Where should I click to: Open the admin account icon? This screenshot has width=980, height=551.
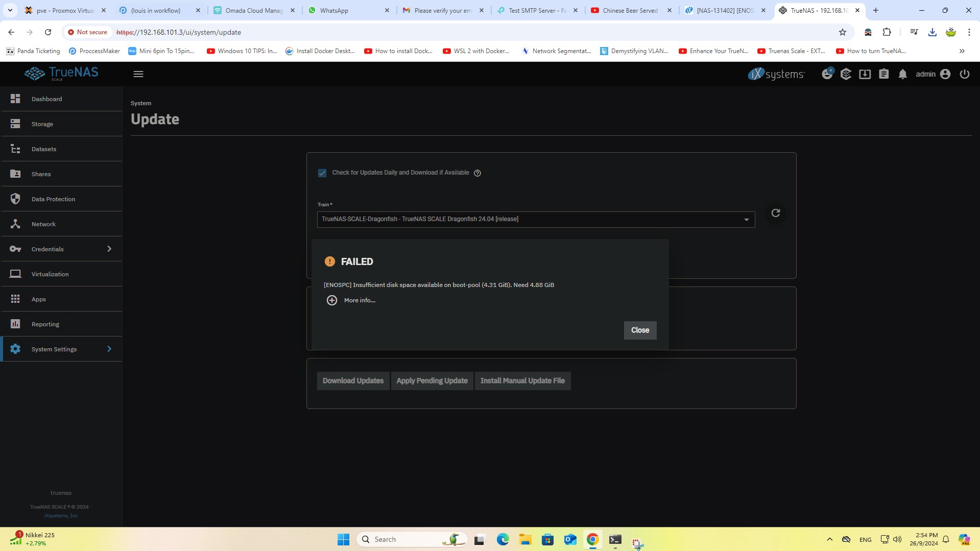(x=945, y=75)
